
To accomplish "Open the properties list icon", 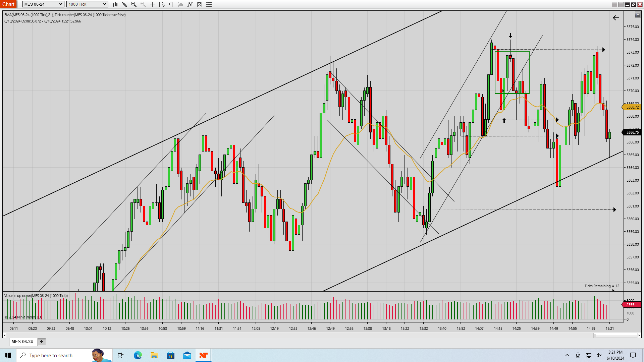I will point(209,4).
